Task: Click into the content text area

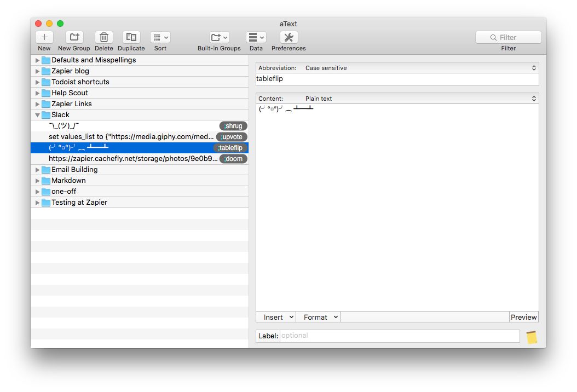Action: (397, 207)
